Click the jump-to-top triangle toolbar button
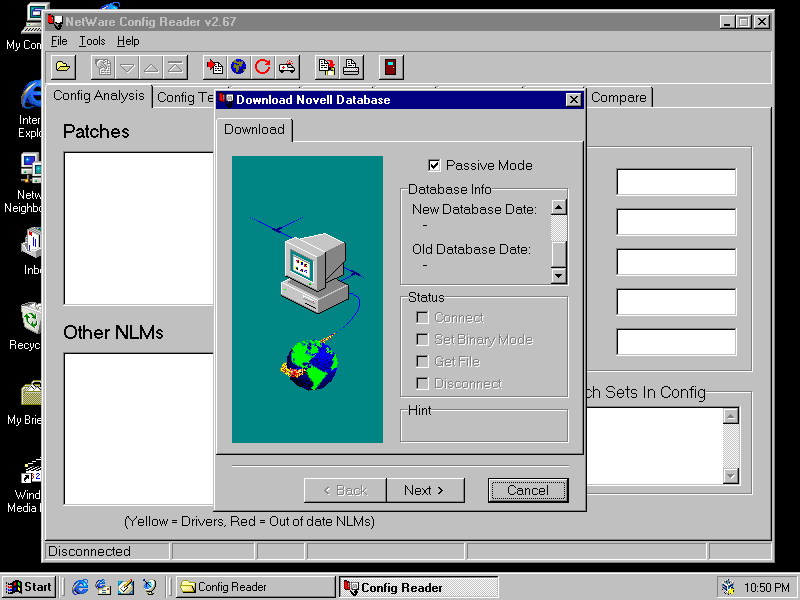Image resolution: width=800 pixels, height=600 pixels. click(175, 67)
